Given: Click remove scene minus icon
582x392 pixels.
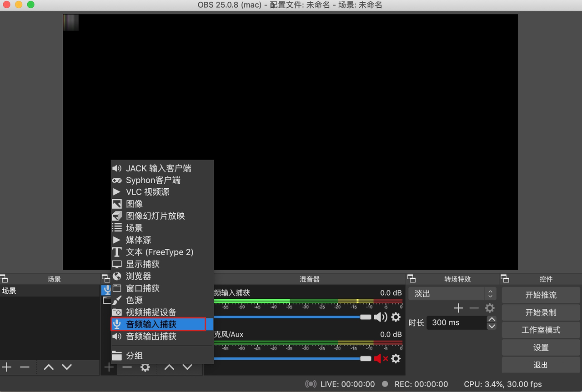Looking at the screenshot, I should click(x=25, y=367).
